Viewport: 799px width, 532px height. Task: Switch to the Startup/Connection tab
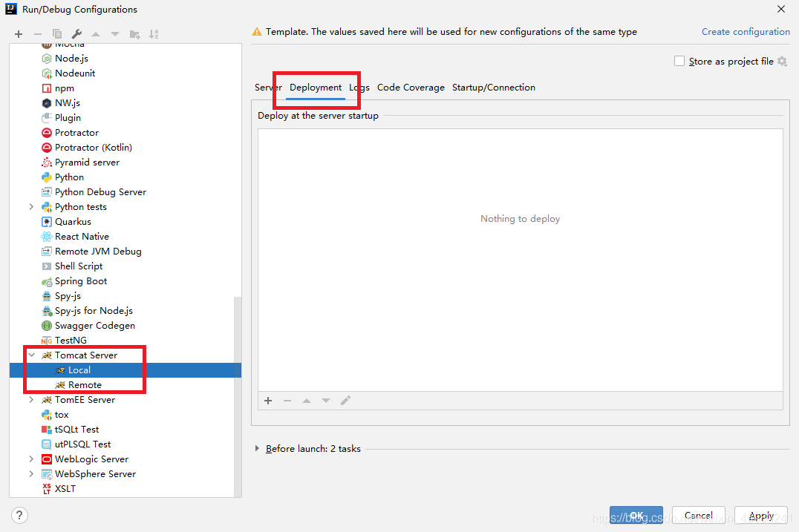493,88
